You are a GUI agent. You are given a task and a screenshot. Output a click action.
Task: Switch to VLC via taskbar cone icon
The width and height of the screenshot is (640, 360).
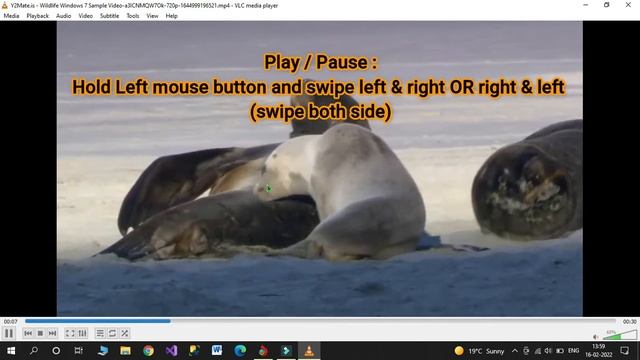tap(309, 351)
